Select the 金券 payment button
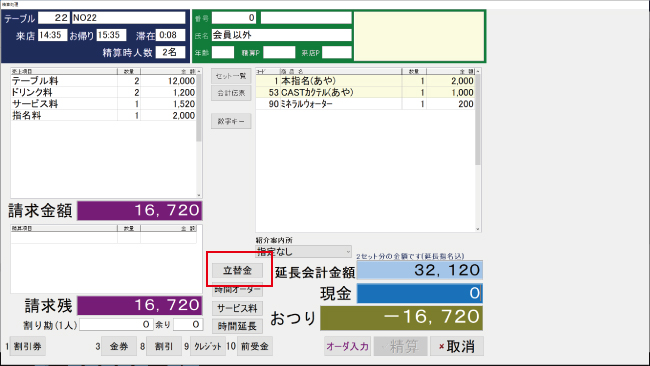This screenshot has height=366, width=650. (x=119, y=346)
